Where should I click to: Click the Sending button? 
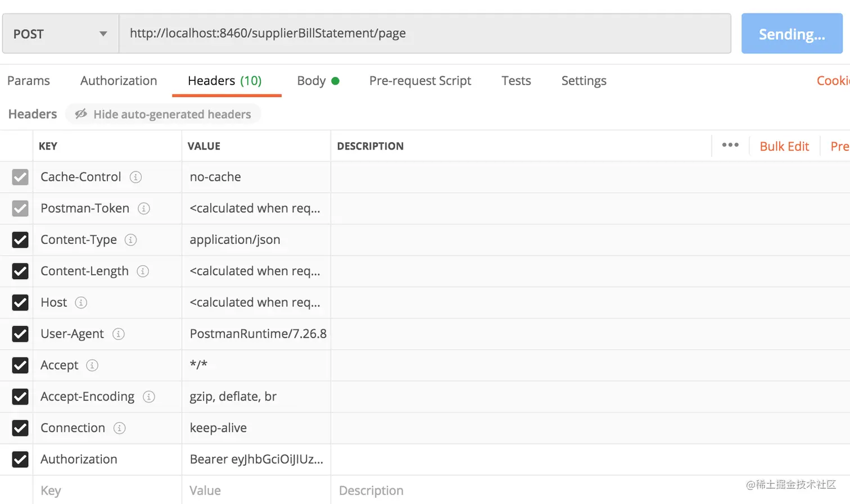pos(792,34)
